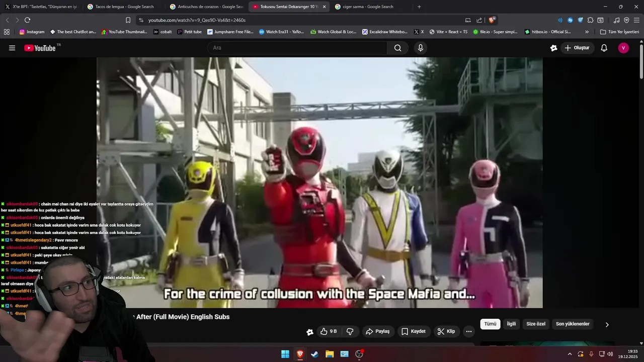Click the sparkle Ask icon beside Oluştur
The image size is (644, 362).
click(553, 48)
